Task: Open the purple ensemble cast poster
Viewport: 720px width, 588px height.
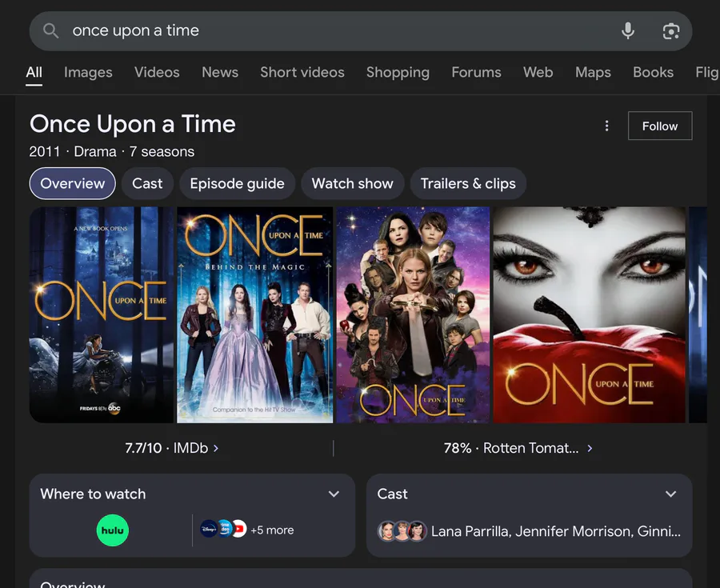Action: [413, 314]
